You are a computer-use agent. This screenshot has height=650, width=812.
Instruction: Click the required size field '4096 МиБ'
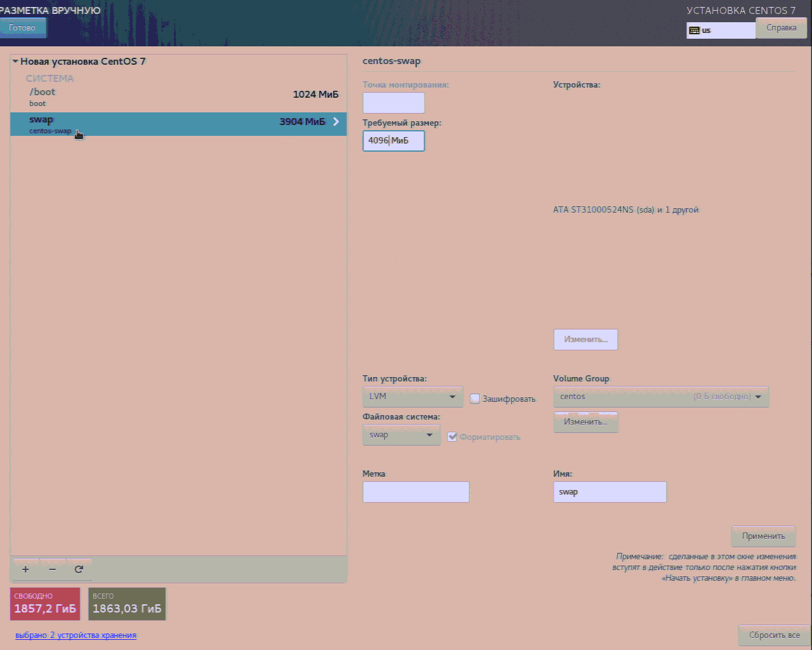coord(393,141)
